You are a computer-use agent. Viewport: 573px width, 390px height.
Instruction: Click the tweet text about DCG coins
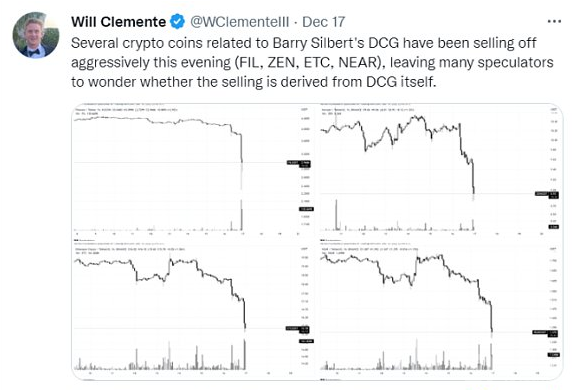[312, 63]
